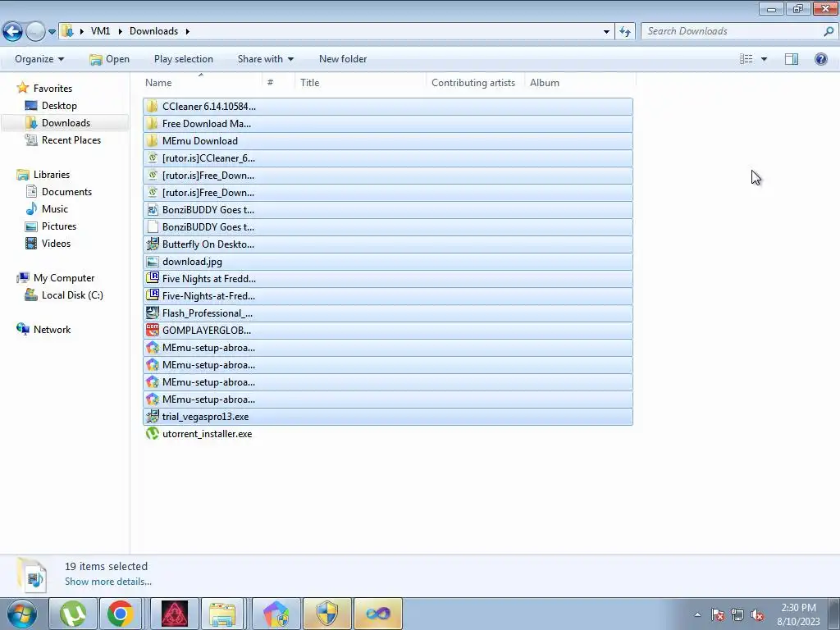Screen dimensions: 840x630
Task: Select the MEmu Download folder
Action: [388, 141]
